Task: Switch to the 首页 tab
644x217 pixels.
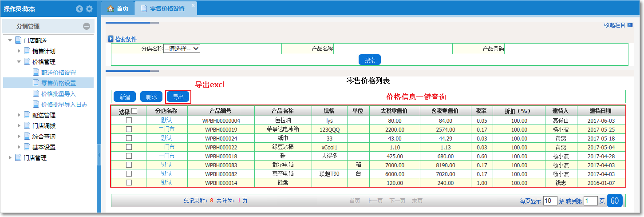Action: tap(118, 8)
